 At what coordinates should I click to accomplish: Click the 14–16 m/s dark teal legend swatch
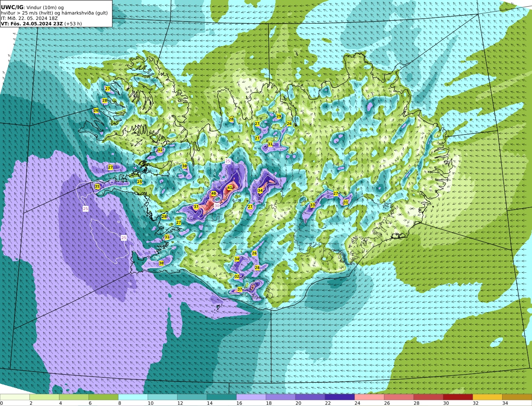[x=221, y=397]
